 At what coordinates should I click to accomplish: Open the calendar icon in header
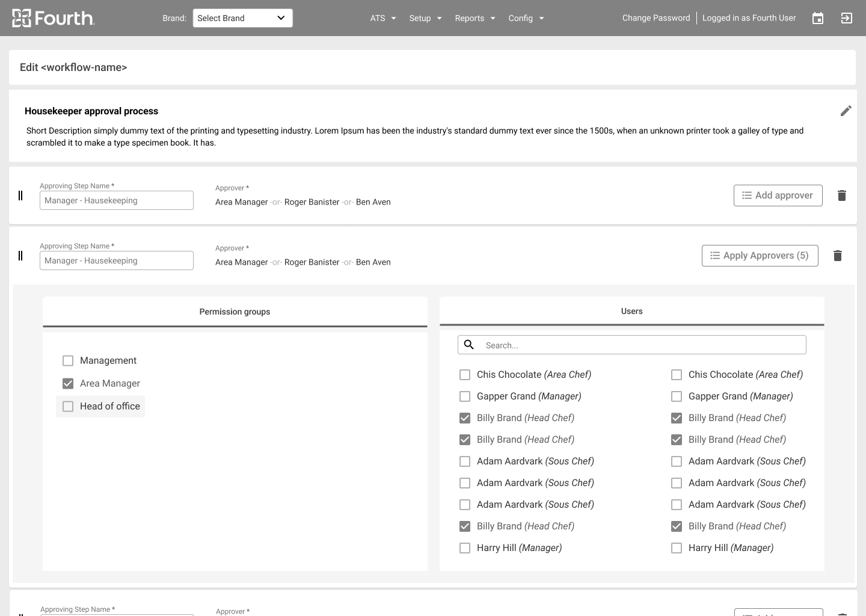tap(817, 18)
